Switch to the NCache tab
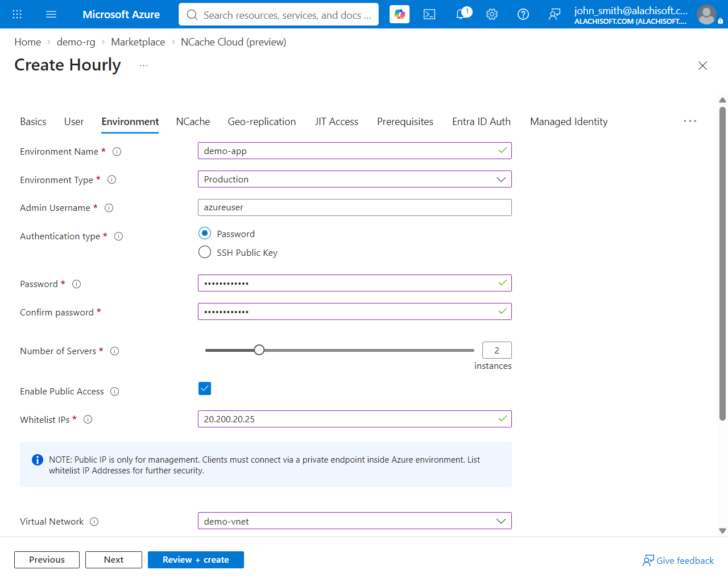 [x=193, y=122]
